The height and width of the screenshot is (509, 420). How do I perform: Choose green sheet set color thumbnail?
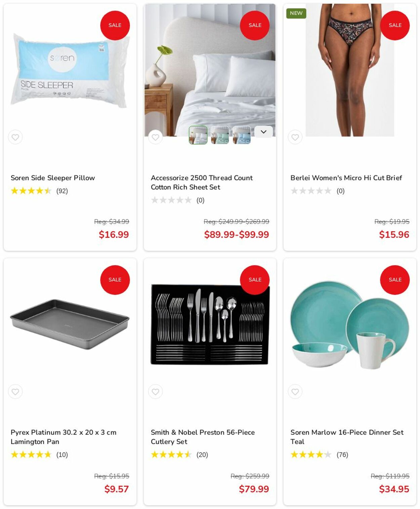[220, 135]
